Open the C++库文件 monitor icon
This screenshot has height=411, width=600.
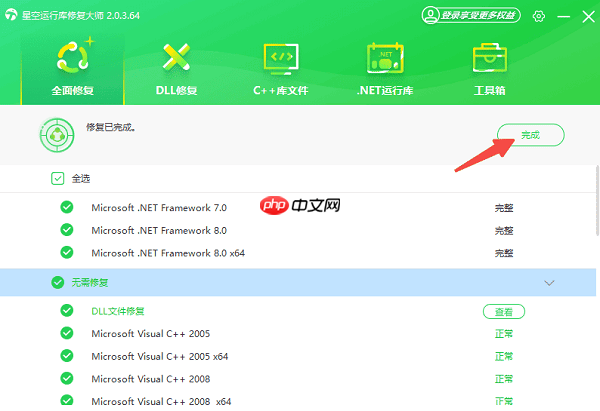pyautogui.click(x=280, y=57)
